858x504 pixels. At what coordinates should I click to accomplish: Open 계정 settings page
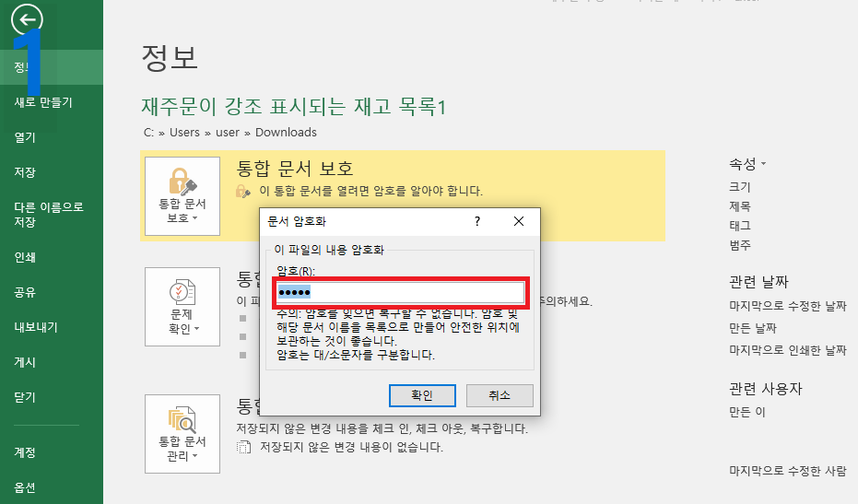click(x=25, y=452)
